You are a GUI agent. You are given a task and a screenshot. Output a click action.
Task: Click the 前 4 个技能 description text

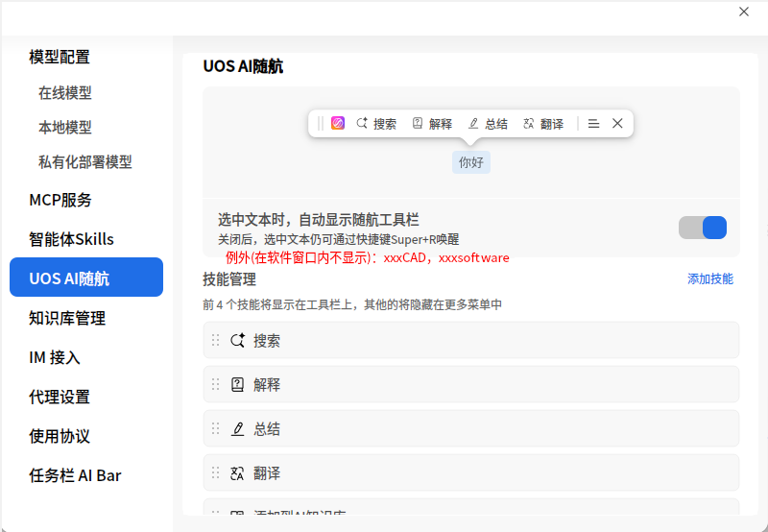click(x=352, y=304)
